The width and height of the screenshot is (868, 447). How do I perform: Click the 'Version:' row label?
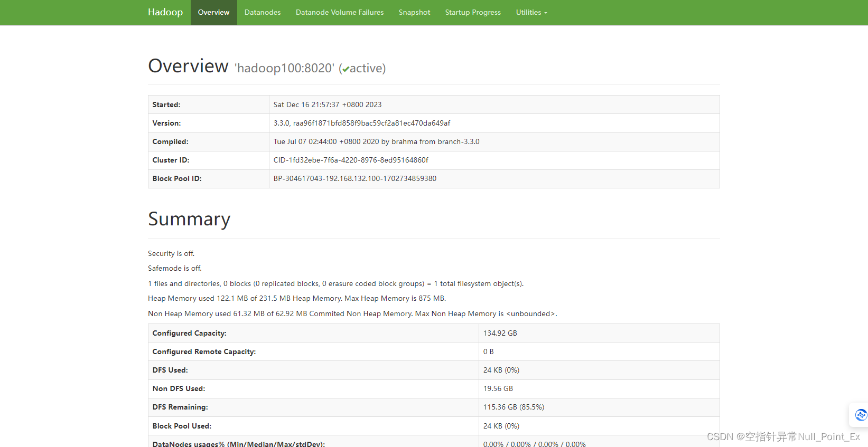pos(166,123)
